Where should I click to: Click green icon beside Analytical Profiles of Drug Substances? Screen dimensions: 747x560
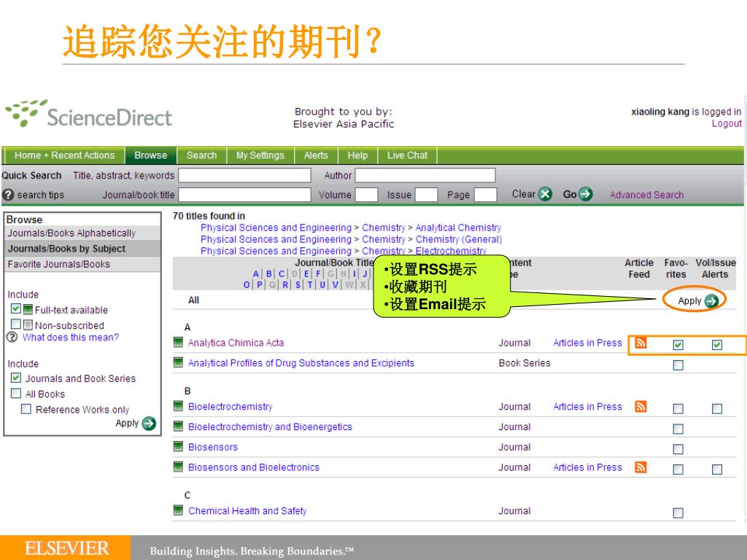tap(178, 363)
